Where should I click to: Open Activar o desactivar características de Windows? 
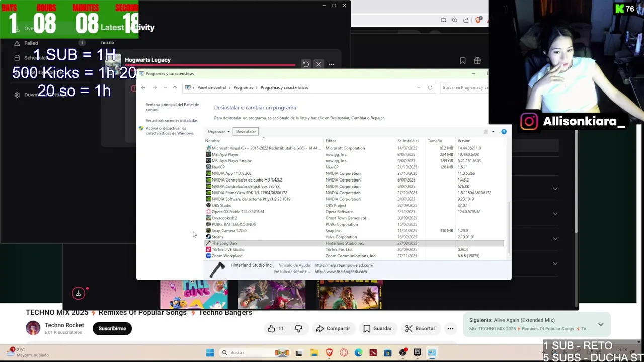170,131
